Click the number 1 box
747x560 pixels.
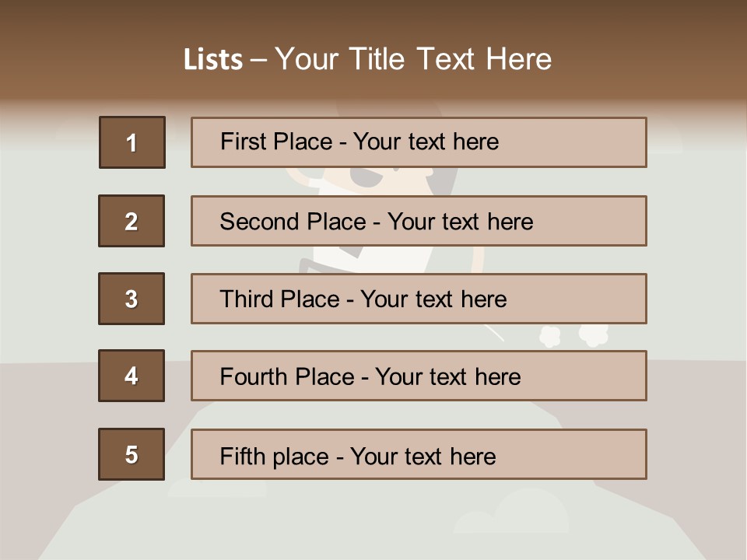tap(132, 142)
